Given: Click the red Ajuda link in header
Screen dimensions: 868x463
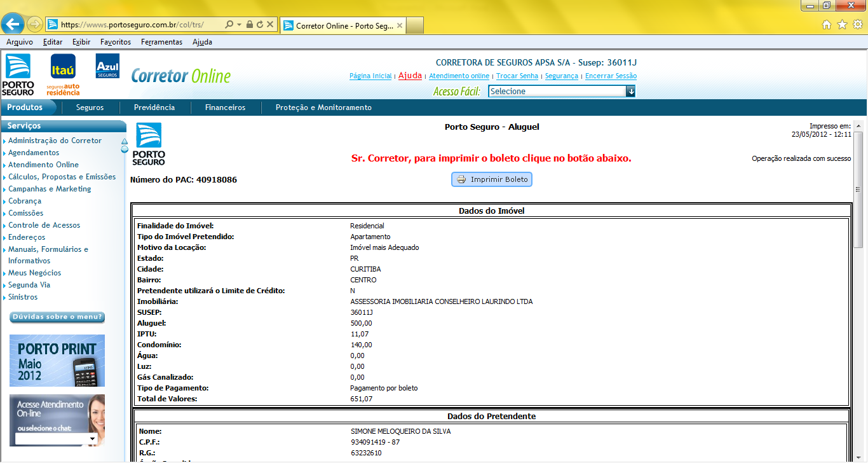Looking at the screenshot, I should 410,75.
